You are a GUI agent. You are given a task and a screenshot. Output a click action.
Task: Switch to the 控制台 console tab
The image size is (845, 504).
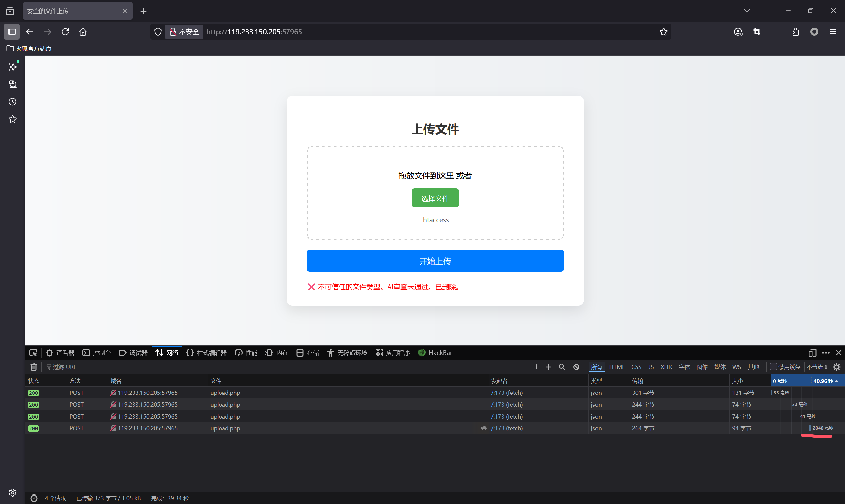pos(97,353)
